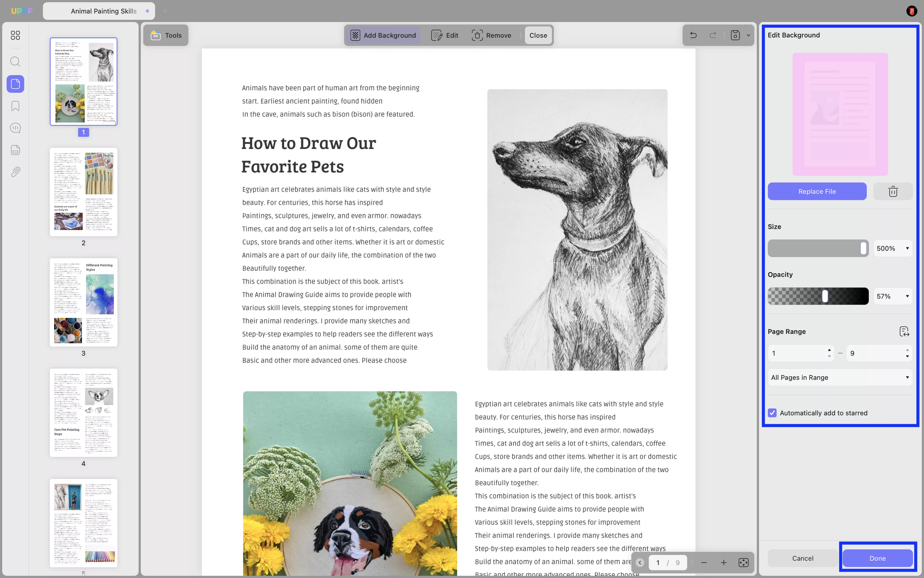Open the Tools menu
The height and width of the screenshot is (578, 924).
coord(166,35)
